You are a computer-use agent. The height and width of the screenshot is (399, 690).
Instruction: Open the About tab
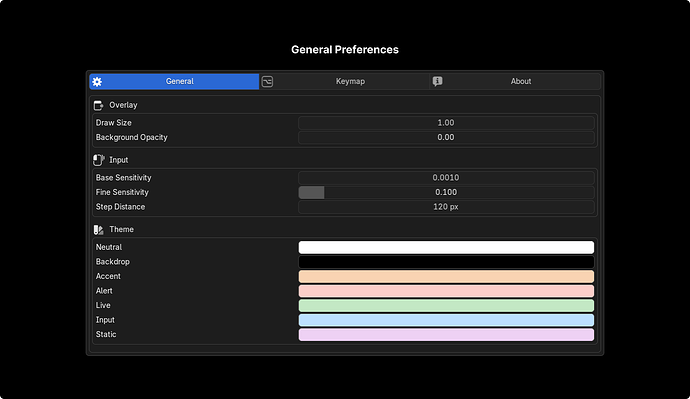click(515, 81)
